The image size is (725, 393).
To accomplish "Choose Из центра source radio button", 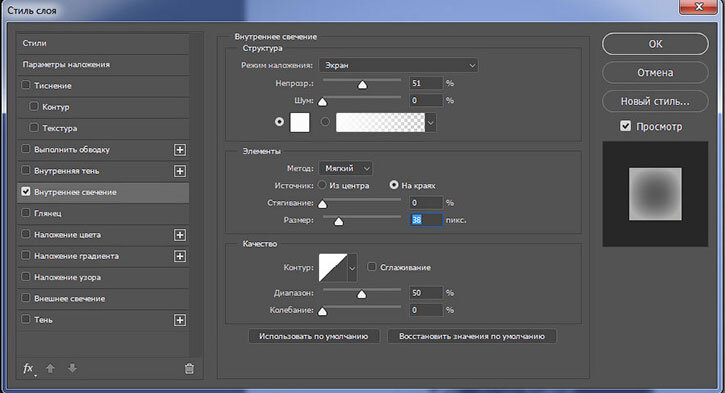I will point(322,185).
